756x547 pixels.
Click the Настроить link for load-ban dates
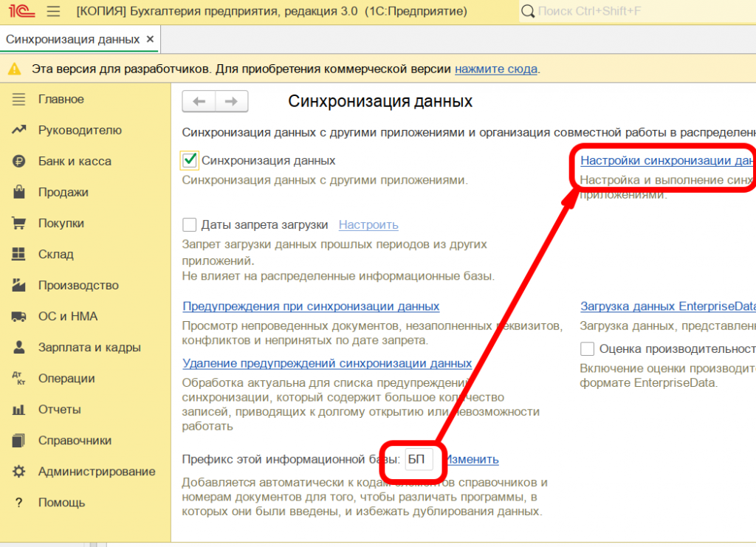click(x=368, y=224)
